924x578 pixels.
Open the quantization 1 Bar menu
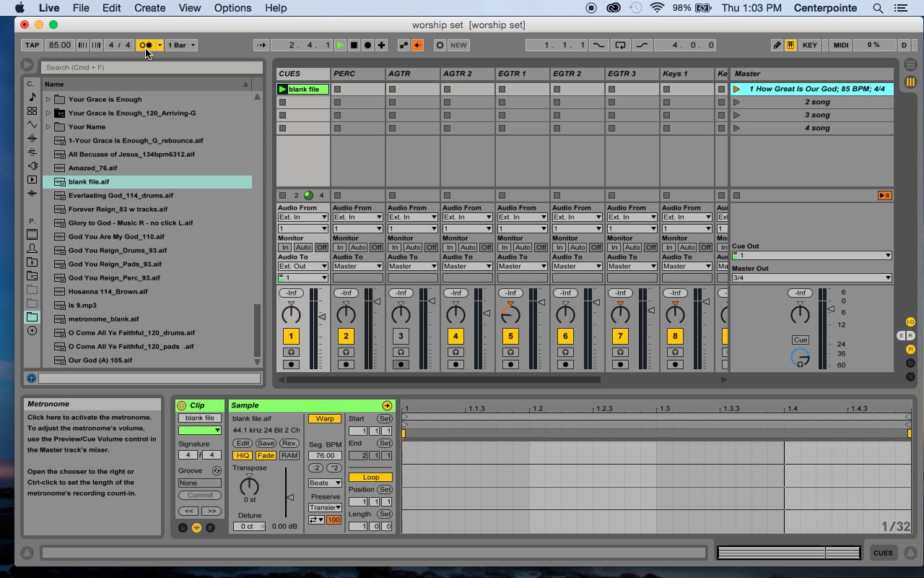click(181, 45)
